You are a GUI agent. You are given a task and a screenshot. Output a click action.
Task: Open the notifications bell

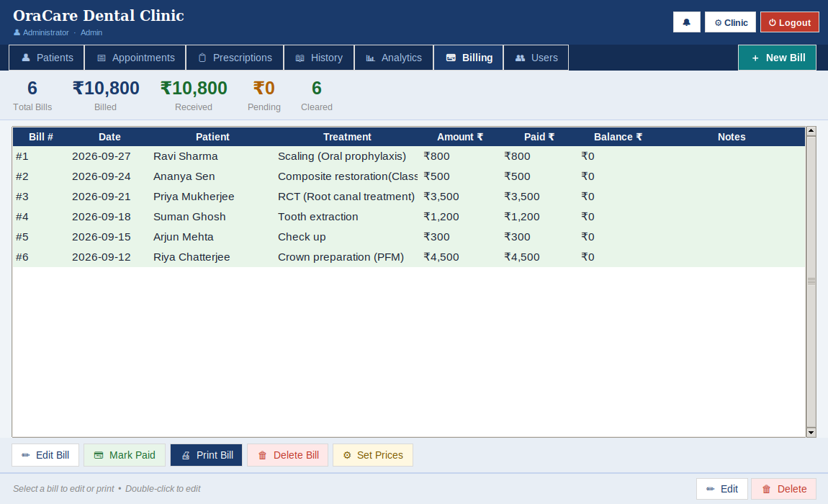686,22
